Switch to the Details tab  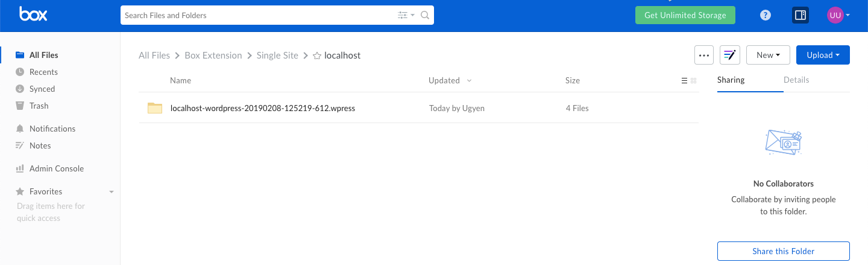(796, 80)
